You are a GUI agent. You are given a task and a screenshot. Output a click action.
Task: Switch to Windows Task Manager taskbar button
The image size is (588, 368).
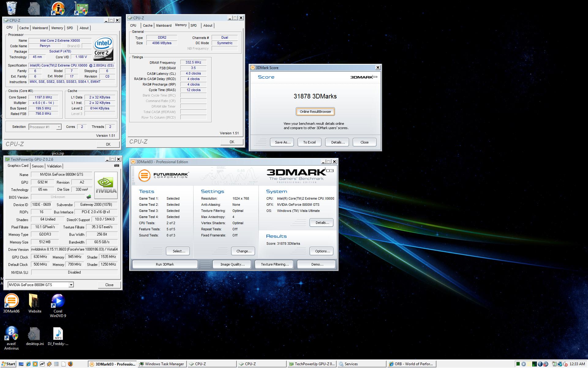162,364
